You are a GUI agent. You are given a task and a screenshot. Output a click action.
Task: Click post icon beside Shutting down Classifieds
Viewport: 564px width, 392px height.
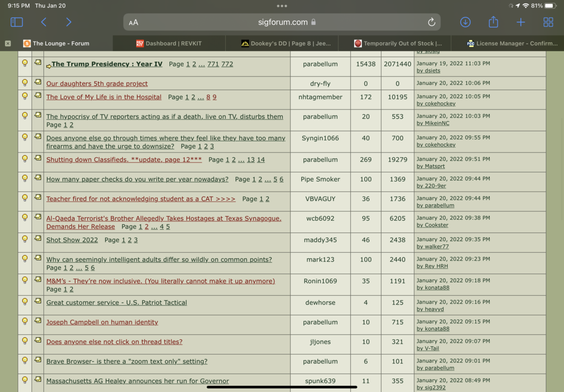pos(38,158)
